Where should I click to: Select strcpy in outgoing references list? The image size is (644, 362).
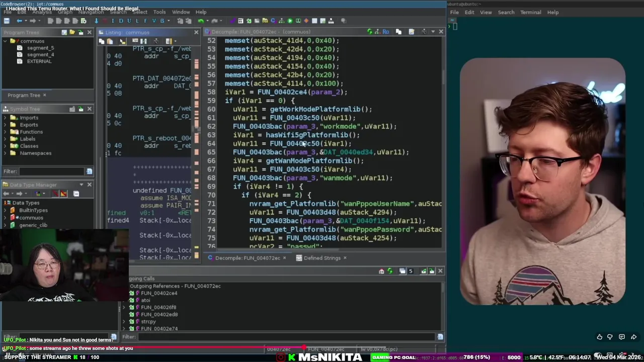[x=148, y=321]
